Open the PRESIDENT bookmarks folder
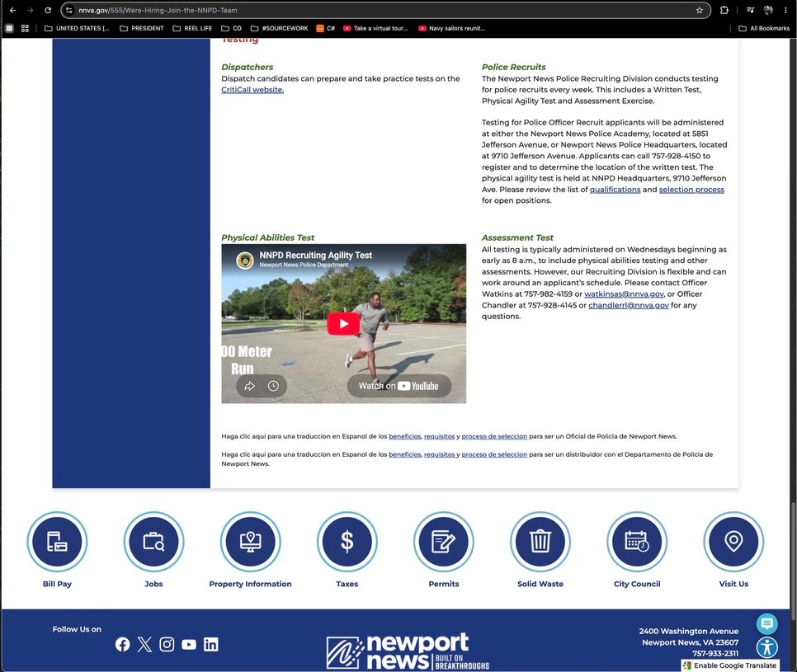 142,28
